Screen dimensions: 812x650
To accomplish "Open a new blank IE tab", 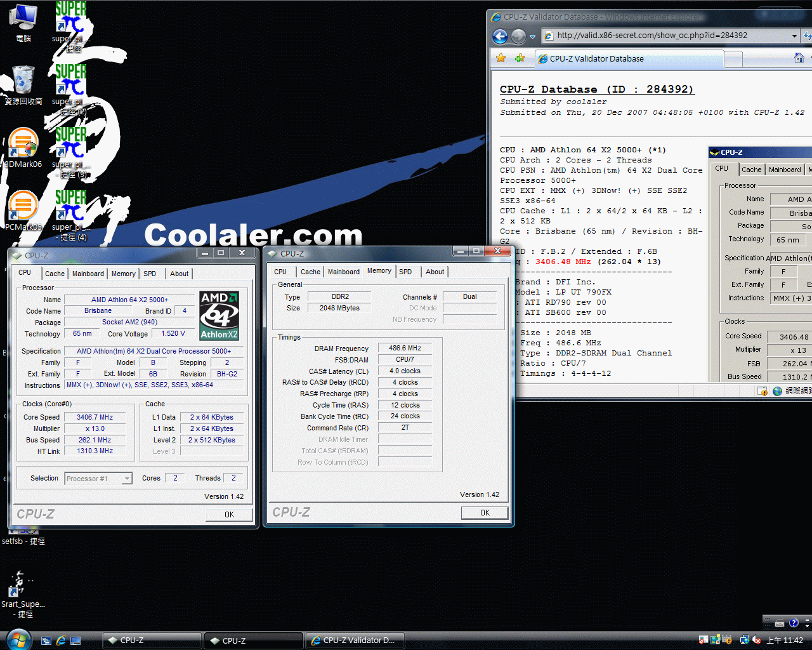I will point(733,59).
